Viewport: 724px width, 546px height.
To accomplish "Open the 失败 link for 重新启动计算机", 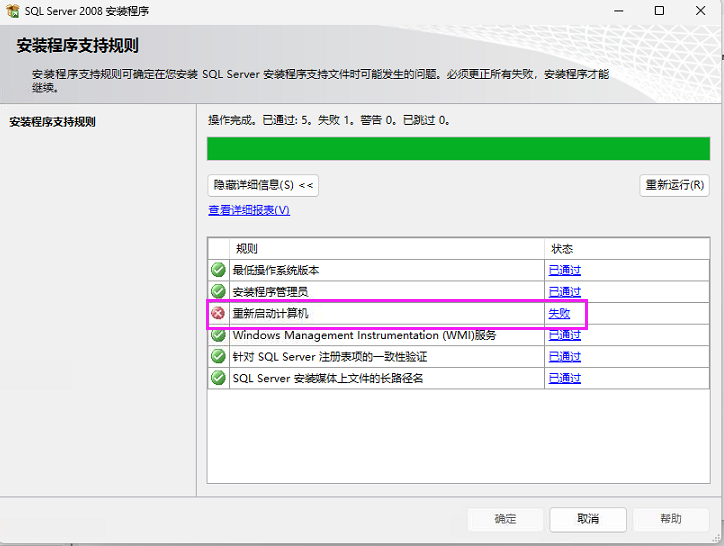I will (x=559, y=313).
